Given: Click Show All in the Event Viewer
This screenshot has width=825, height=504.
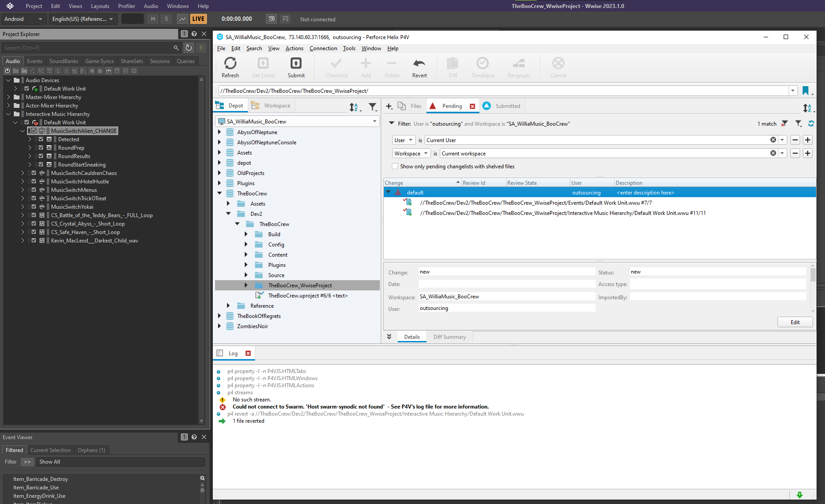Looking at the screenshot, I should pyautogui.click(x=49, y=461).
